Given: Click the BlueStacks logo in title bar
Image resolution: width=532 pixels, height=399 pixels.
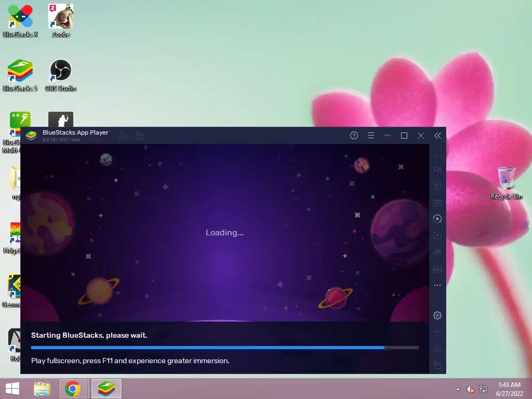Looking at the screenshot, I should (31, 136).
